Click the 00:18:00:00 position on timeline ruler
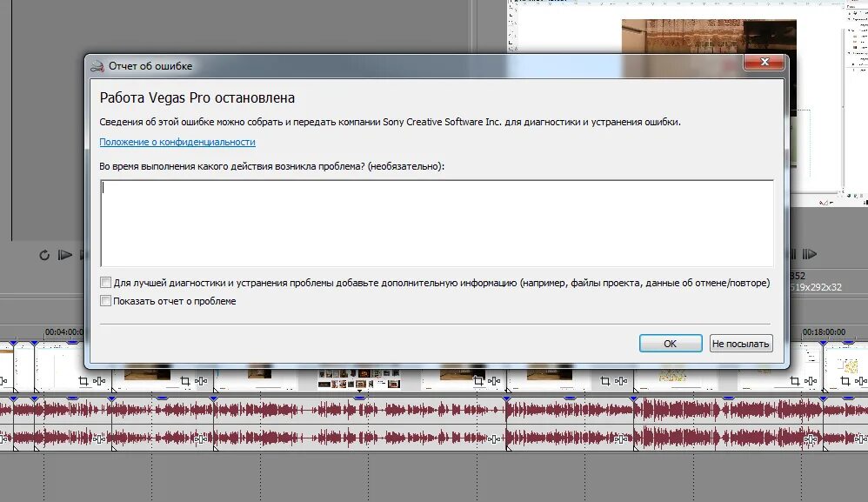The width and height of the screenshot is (868, 502). click(823, 331)
